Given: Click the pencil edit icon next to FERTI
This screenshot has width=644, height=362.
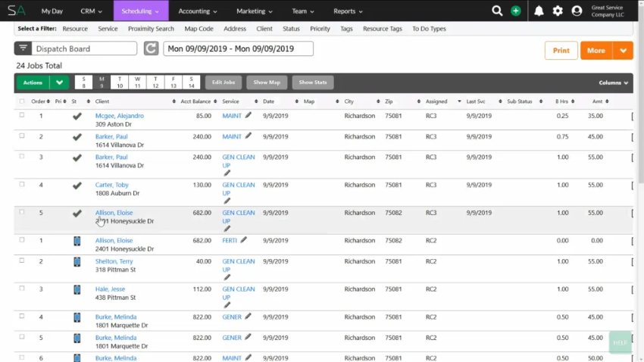Looking at the screenshot, I should click(244, 240).
